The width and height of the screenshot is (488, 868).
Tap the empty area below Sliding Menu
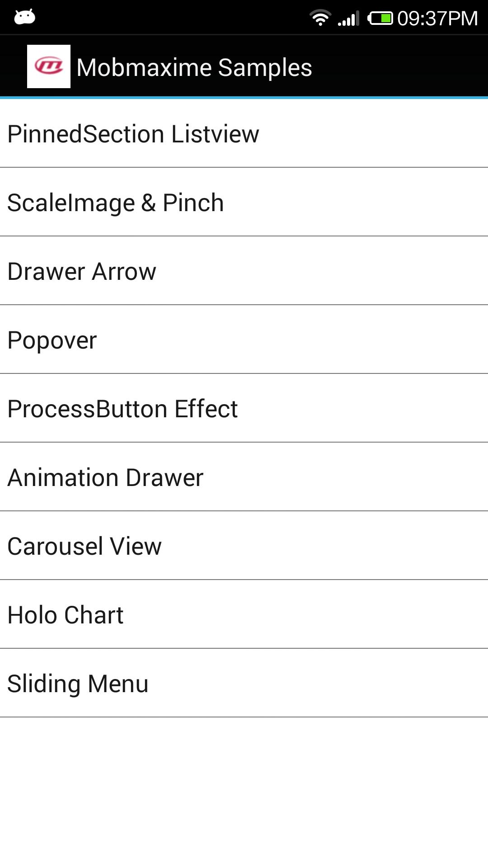coord(244,791)
